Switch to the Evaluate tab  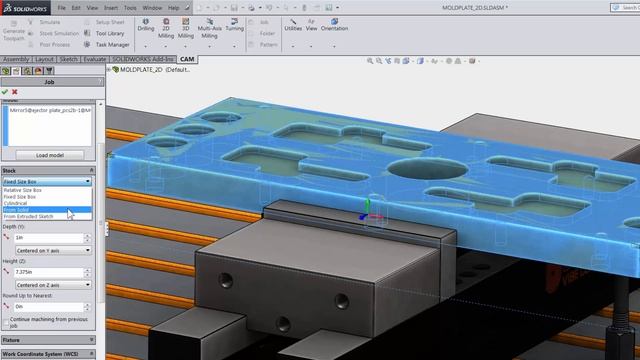point(95,59)
